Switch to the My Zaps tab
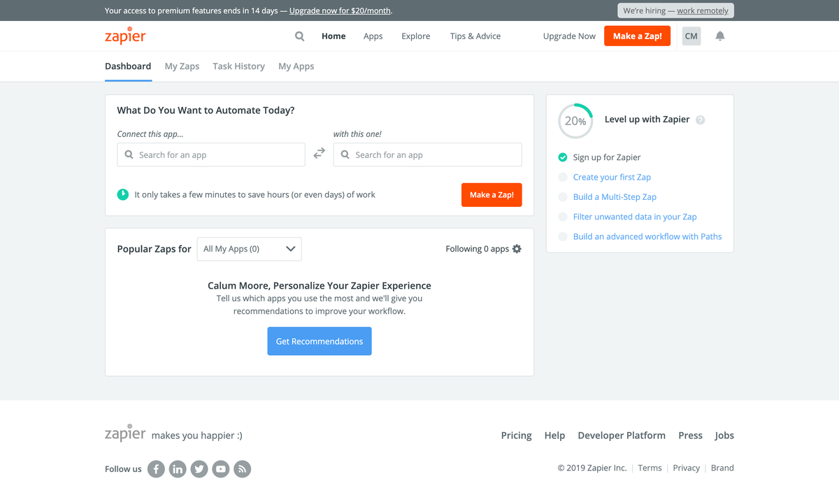 [182, 66]
